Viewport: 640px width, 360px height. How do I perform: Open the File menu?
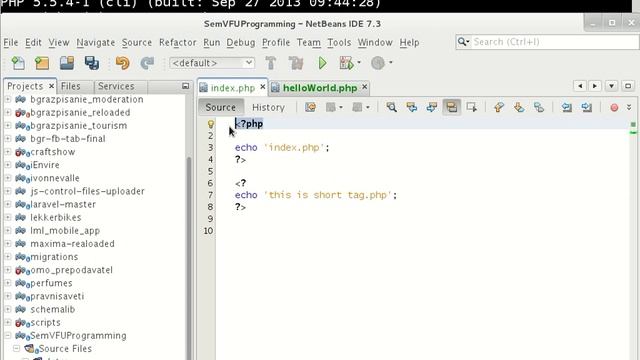click(11, 42)
